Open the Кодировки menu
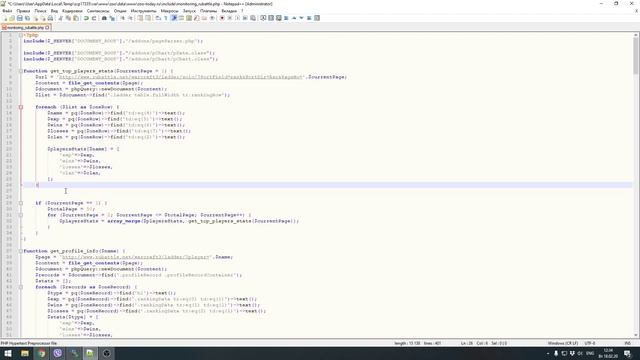 pyautogui.click(x=72, y=11)
